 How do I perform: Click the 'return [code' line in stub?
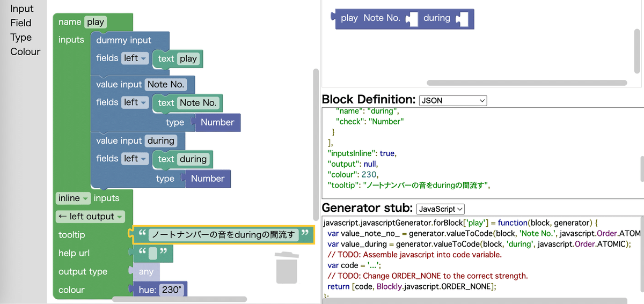pyautogui.click(x=411, y=287)
